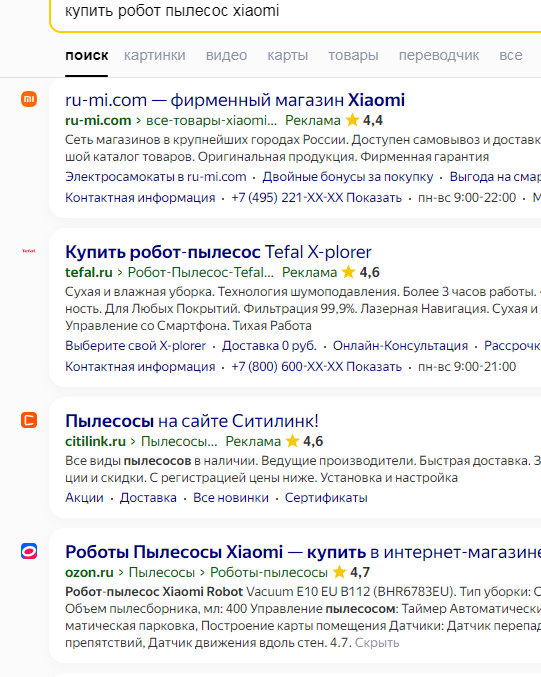Open the видео search tab
The height and width of the screenshot is (677, 541).
point(226,55)
